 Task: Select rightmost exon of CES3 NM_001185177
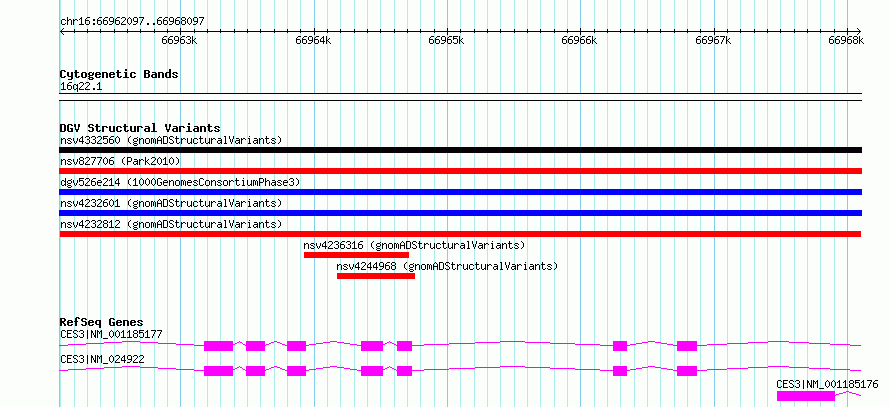(687, 346)
